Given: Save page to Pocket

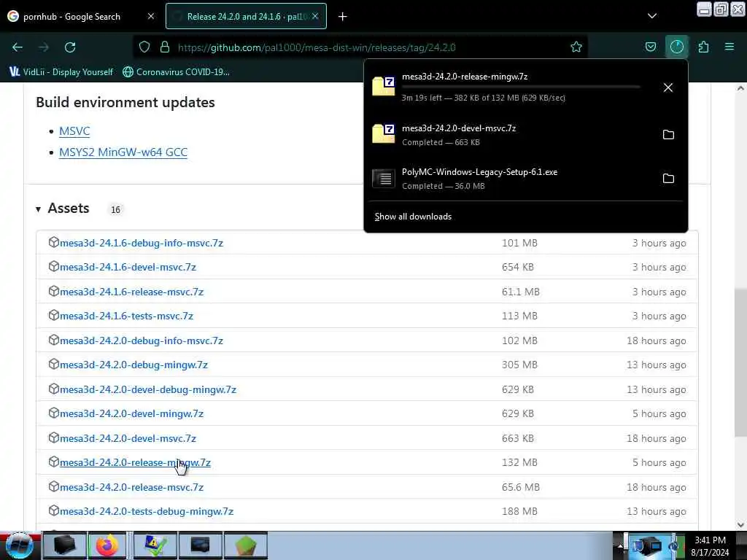Looking at the screenshot, I should pos(650,47).
